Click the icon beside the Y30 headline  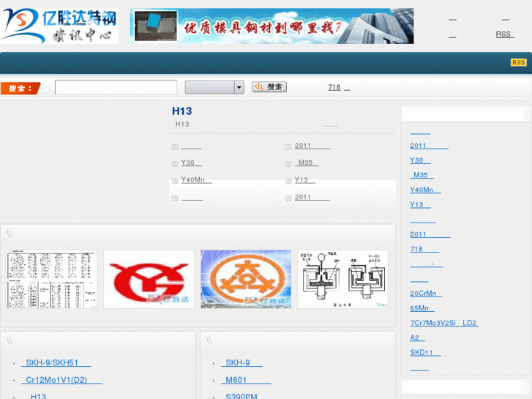point(175,164)
